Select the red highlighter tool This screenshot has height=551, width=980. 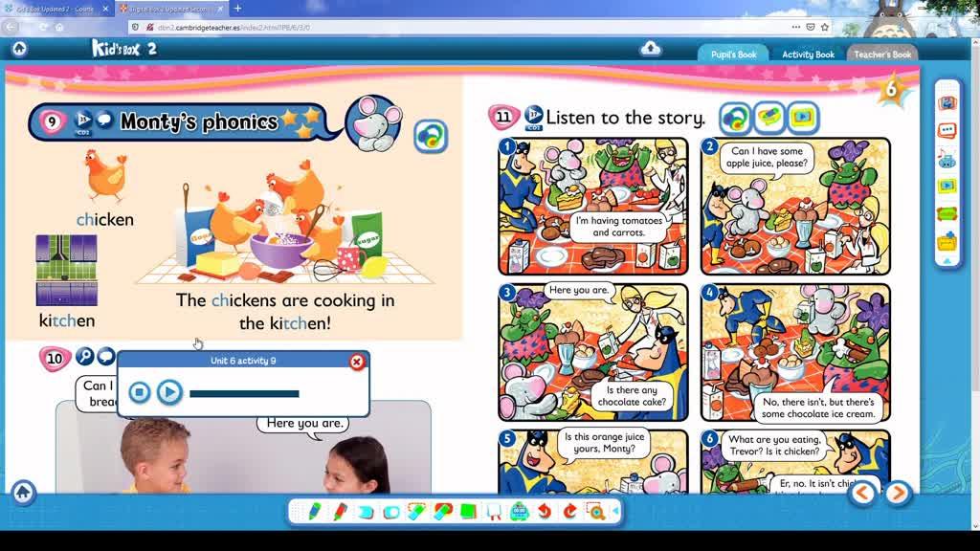coord(340,512)
